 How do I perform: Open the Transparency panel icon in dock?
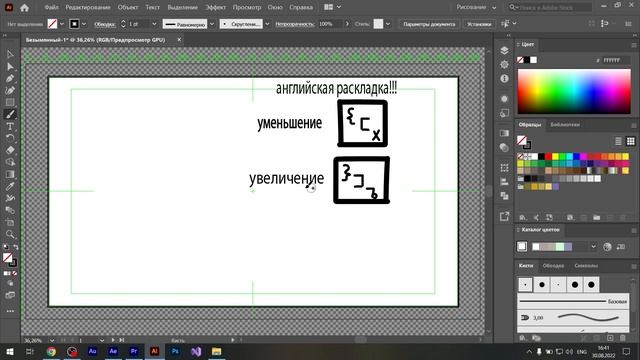point(504,148)
